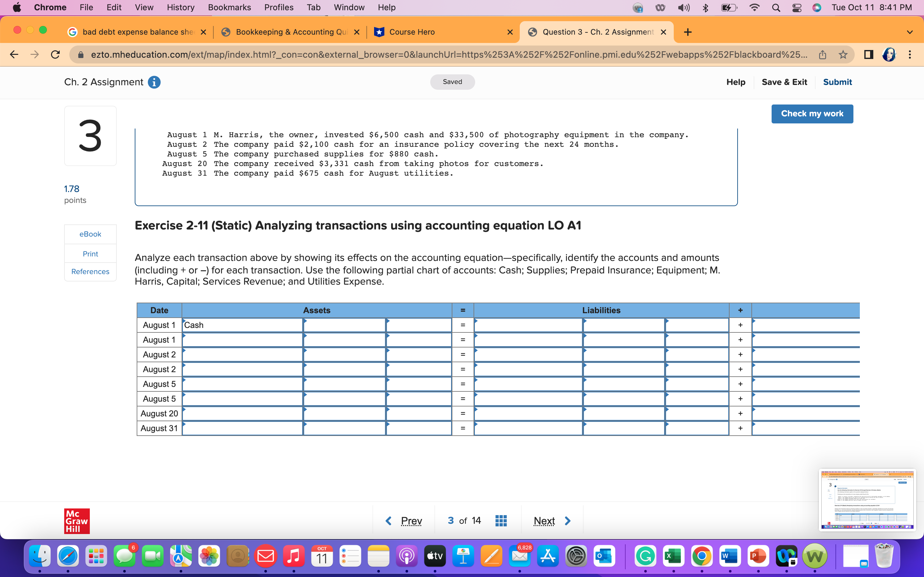924x577 pixels.
Task: Bookmark this page with star icon
Action: click(x=843, y=54)
